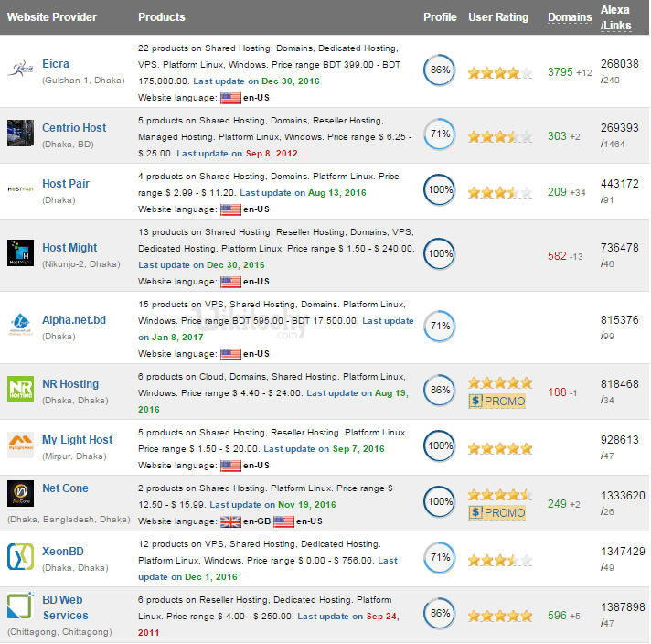Click the US flag in My Light Host row
This screenshot has height=644, width=651.
pos(230,466)
